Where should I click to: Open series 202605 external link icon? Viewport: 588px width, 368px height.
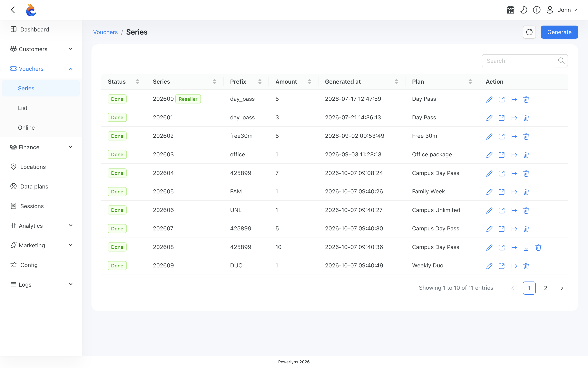[501, 192]
